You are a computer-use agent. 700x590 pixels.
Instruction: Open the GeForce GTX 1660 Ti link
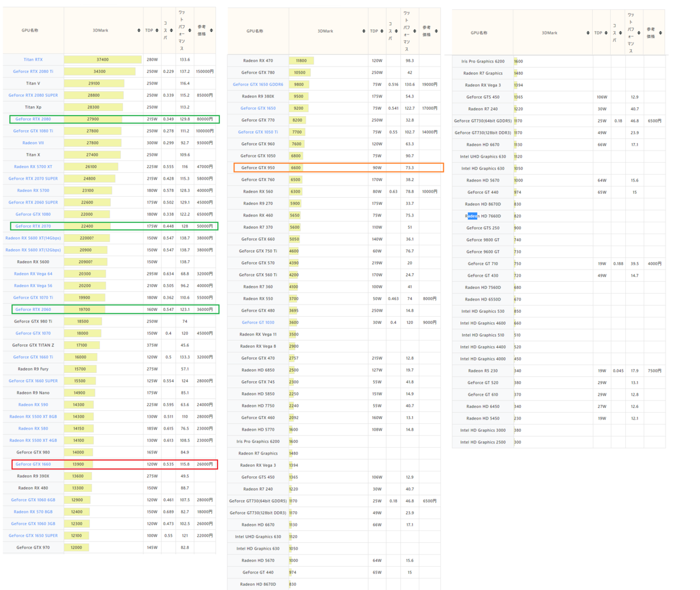tap(33, 357)
